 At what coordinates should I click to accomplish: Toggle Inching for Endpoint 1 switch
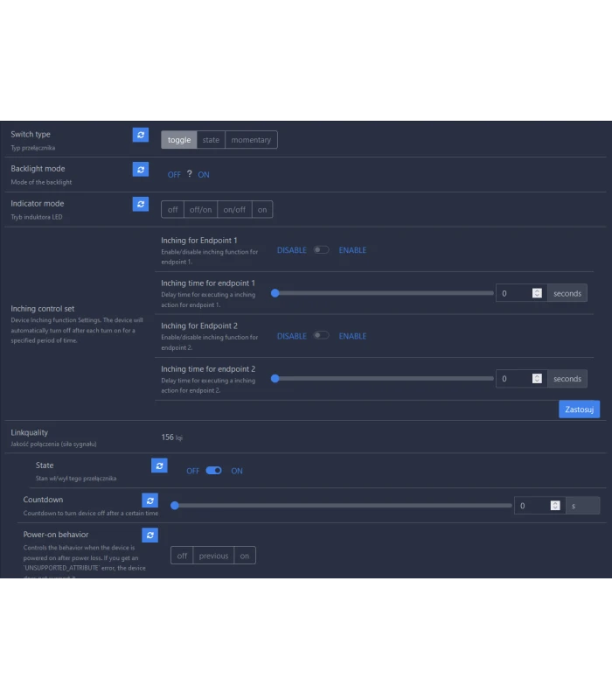tap(322, 250)
